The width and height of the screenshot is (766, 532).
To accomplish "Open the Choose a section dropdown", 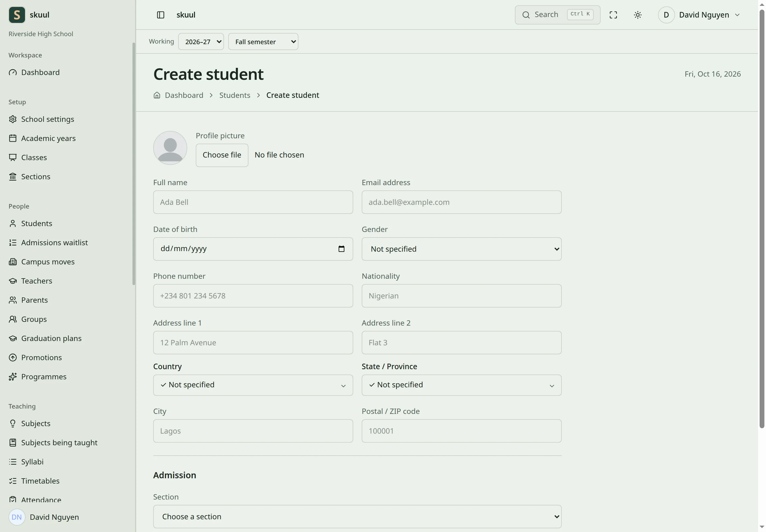I will [357, 516].
